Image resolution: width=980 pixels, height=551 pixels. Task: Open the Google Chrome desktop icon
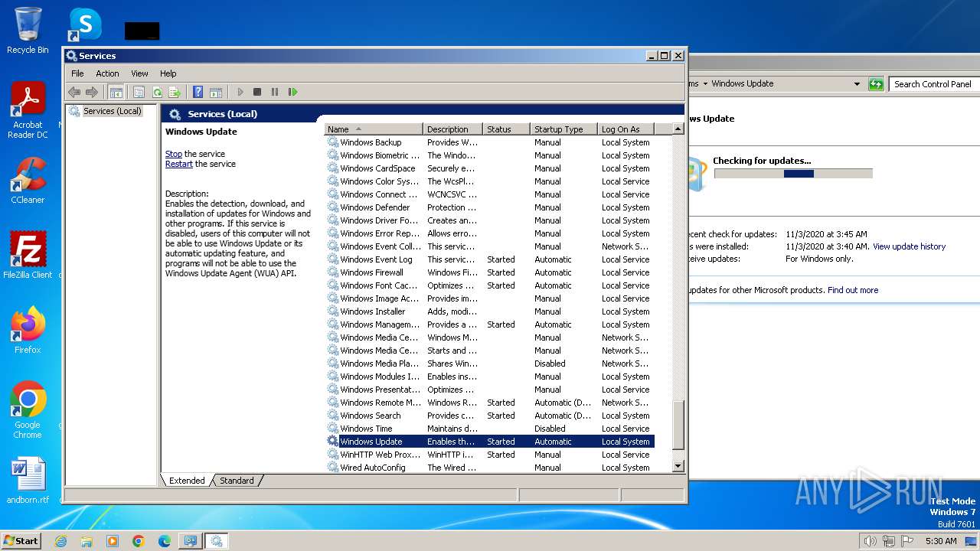28,409
